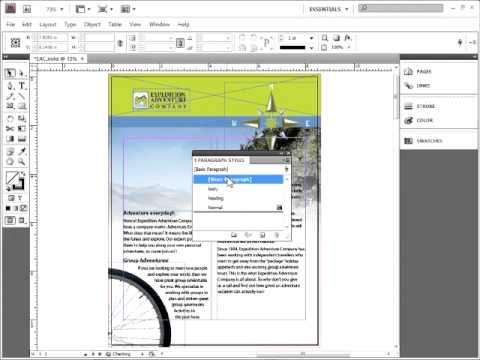
Task: Select the Rectangle tool
Action: click(22, 106)
